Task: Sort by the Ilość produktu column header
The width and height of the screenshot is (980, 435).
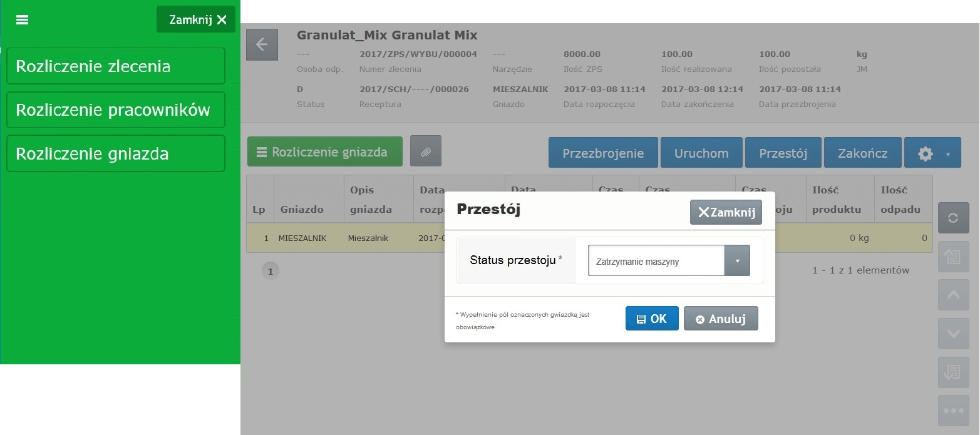Action: point(840,199)
